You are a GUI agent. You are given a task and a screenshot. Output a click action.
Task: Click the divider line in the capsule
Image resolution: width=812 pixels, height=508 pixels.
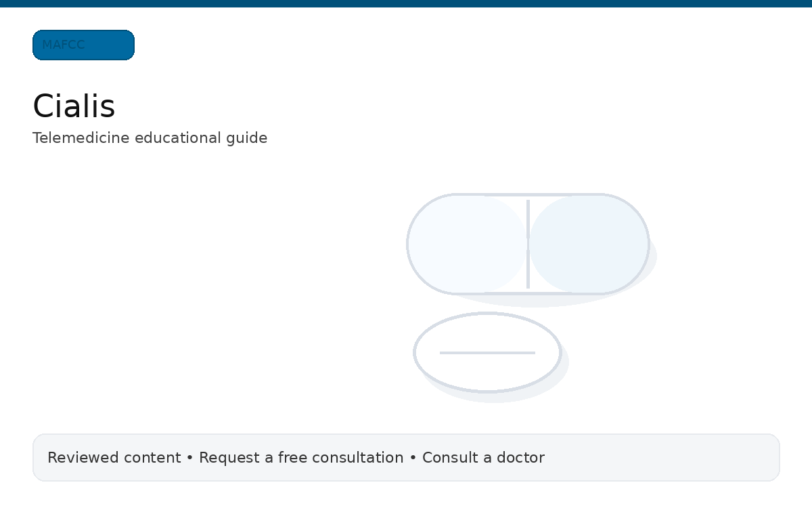pyautogui.click(x=528, y=244)
